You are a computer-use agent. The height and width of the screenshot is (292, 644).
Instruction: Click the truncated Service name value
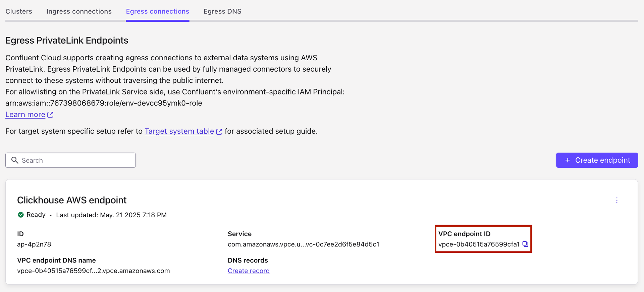[303, 244]
